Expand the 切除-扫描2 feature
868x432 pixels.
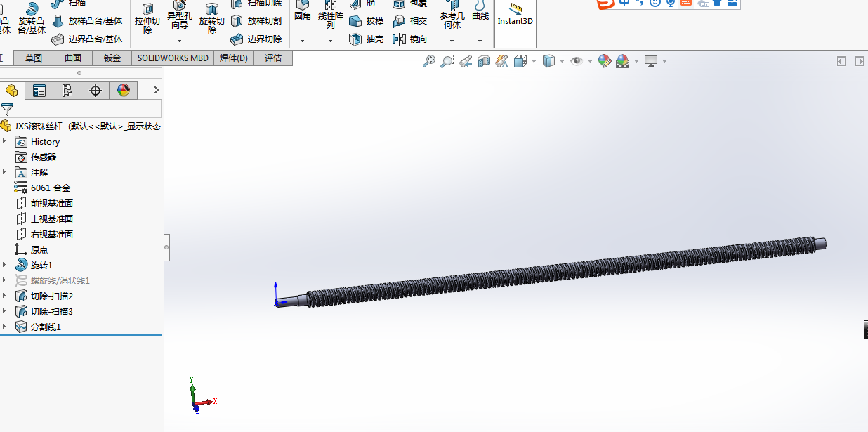[x=4, y=296]
